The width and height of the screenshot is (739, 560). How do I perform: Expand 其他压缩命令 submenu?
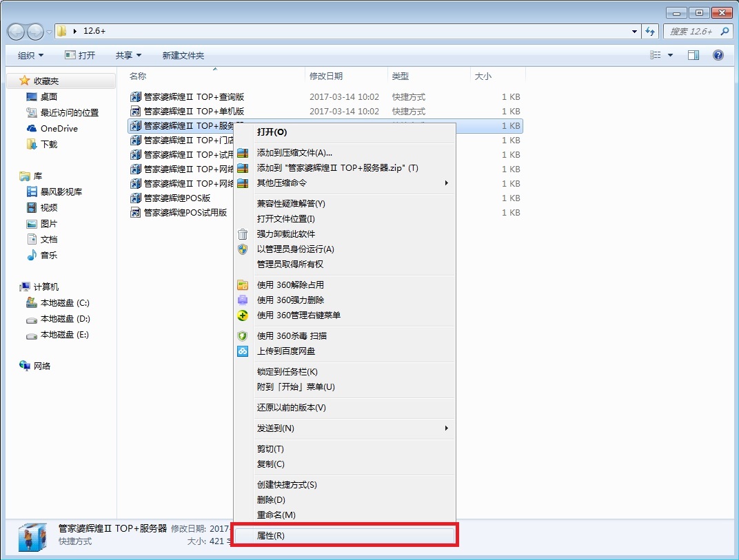[345, 183]
